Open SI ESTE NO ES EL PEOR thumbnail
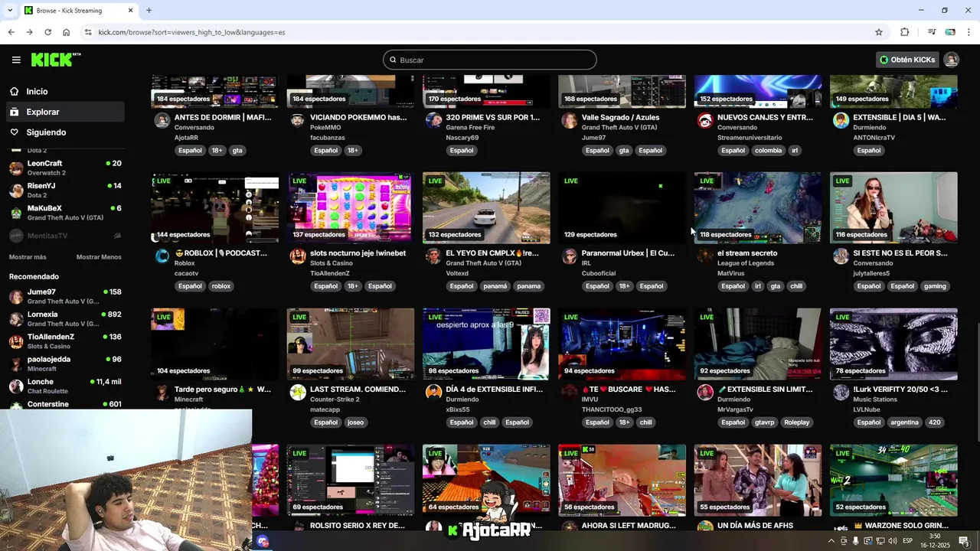The height and width of the screenshot is (551, 980). point(893,208)
